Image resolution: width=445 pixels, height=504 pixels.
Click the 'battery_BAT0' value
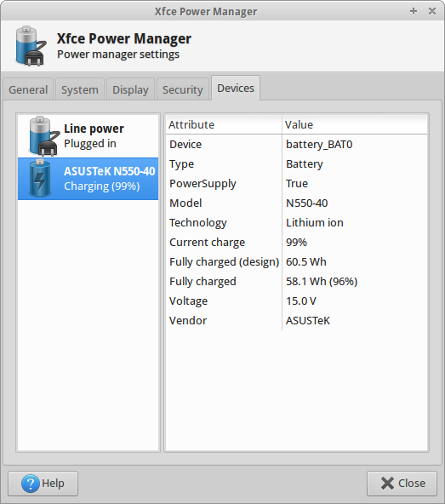[319, 145]
